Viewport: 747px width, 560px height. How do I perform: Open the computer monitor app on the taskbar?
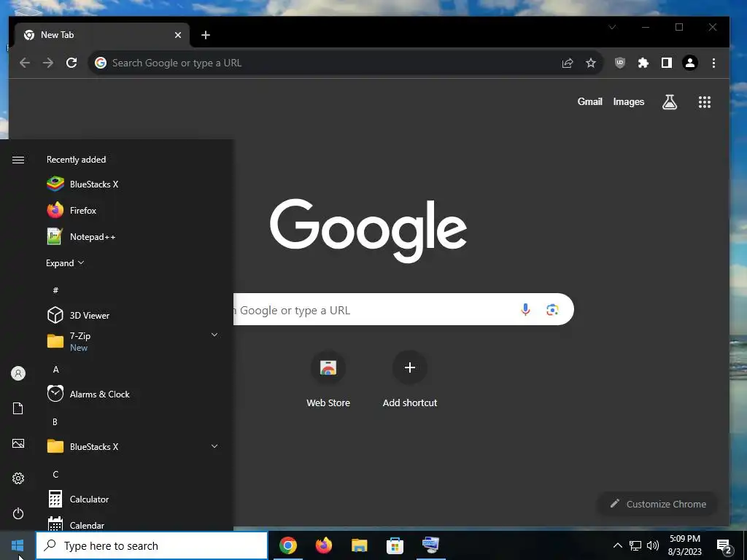coord(430,545)
